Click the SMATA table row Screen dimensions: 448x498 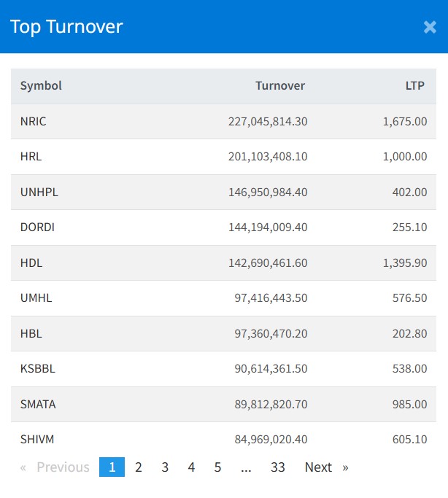38,405
